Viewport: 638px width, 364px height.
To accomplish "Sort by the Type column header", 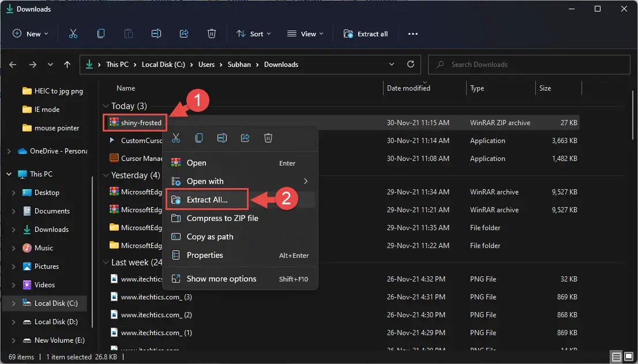I will 501,88.
